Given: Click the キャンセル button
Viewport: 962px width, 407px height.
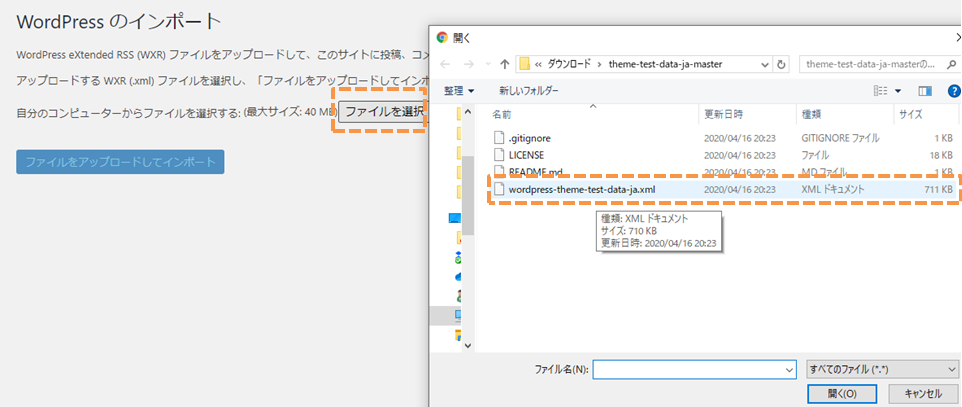Looking at the screenshot, I should click(x=922, y=393).
